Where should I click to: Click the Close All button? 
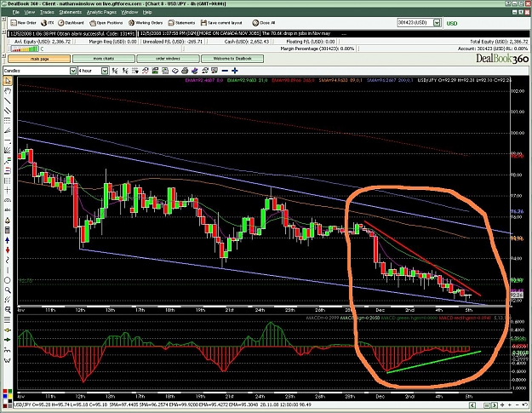click(x=264, y=23)
